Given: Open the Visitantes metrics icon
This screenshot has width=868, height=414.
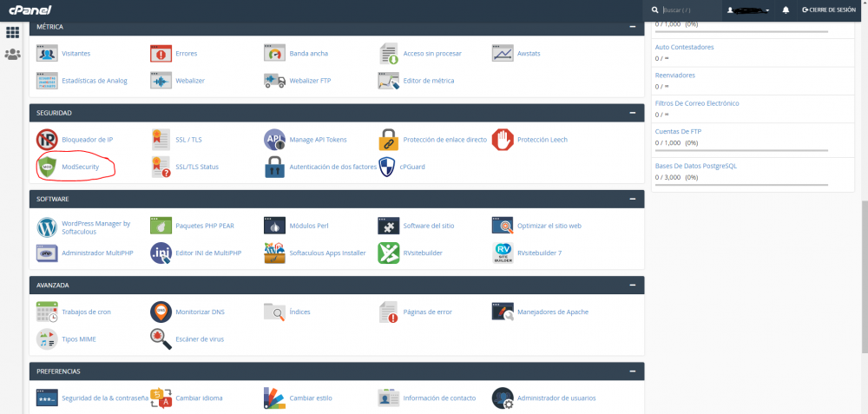Looking at the screenshot, I should coord(47,53).
